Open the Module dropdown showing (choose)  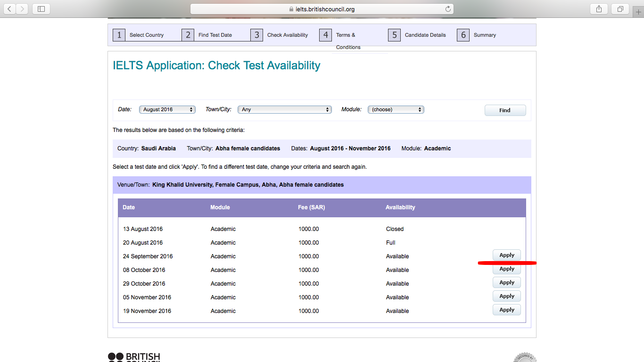click(396, 109)
